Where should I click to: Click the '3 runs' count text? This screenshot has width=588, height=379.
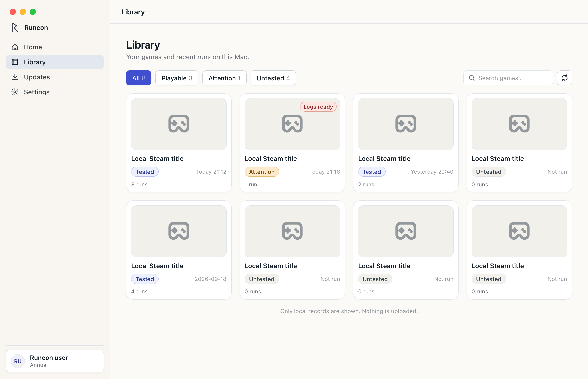(x=139, y=184)
